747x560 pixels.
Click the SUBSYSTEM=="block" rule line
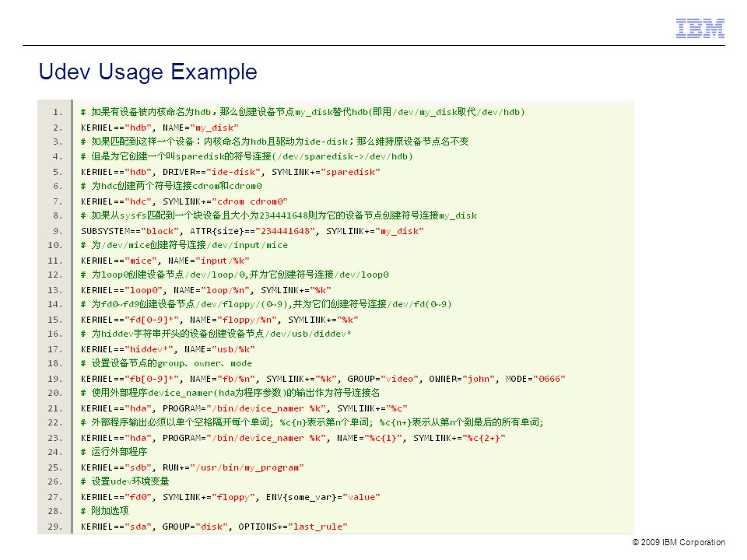coord(252,231)
